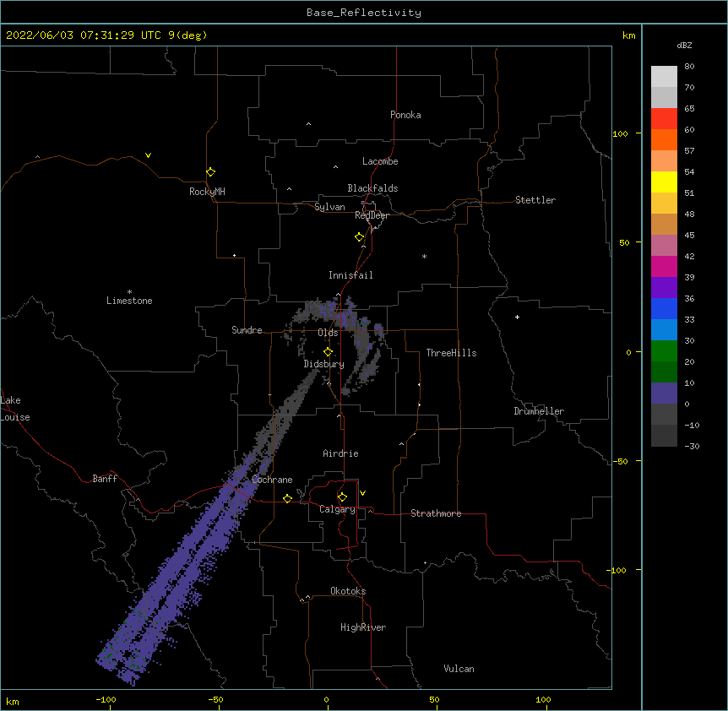Click the yellow diamond marker above RockyMH
Viewport: 728px width, 711px height.
click(210, 172)
